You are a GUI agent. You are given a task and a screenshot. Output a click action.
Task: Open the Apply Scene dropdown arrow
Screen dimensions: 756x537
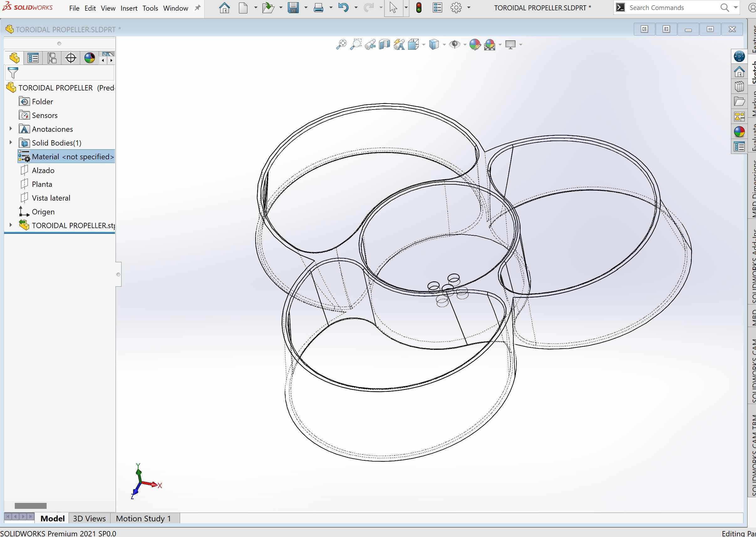[x=500, y=45]
